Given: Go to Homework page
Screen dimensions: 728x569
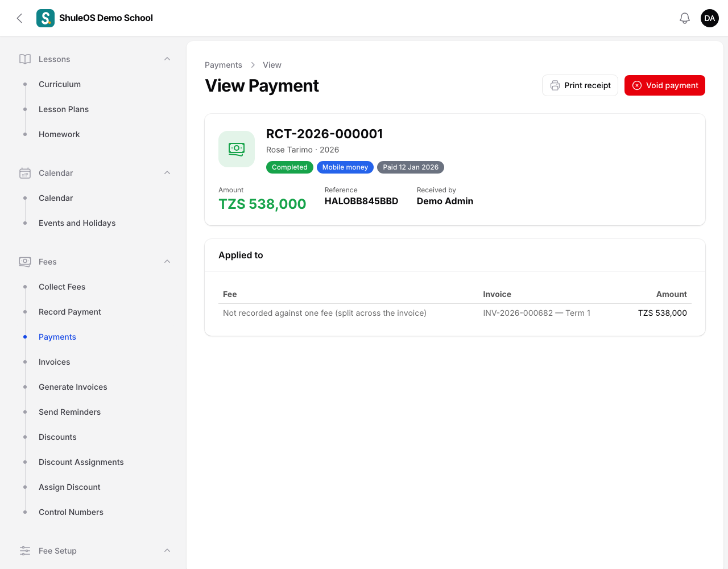Looking at the screenshot, I should click(x=59, y=134).
